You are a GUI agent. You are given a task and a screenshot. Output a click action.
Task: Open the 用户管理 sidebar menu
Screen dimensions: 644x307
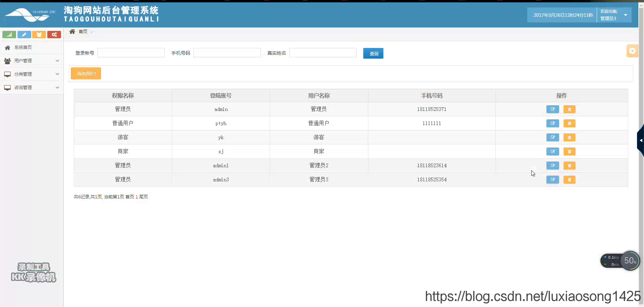(32, 61)
